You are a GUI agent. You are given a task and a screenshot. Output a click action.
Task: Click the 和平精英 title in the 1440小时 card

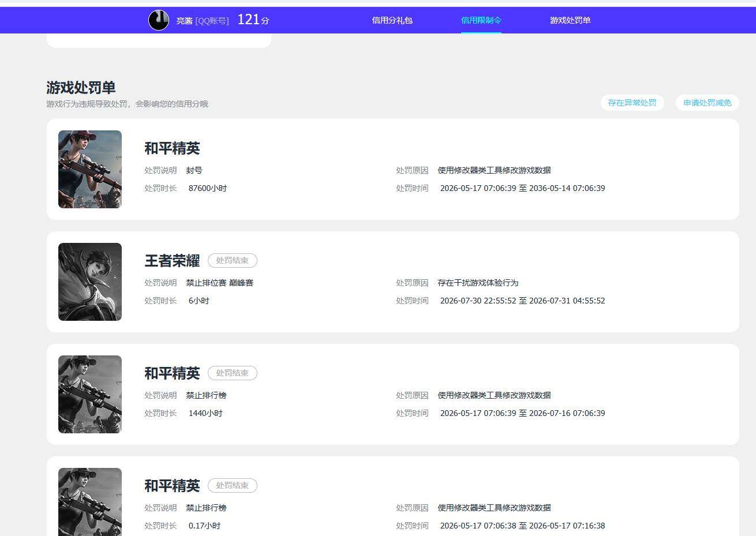(172, 373)
